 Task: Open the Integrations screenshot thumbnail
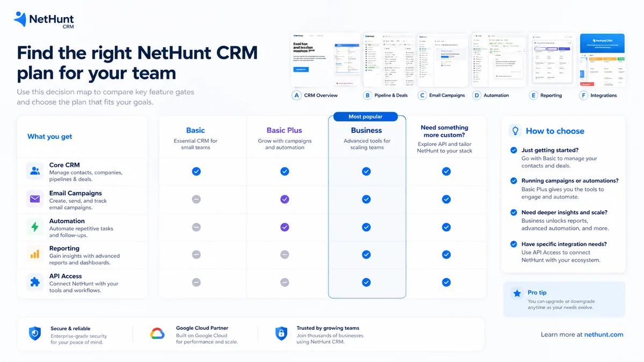tap(602, 60)
